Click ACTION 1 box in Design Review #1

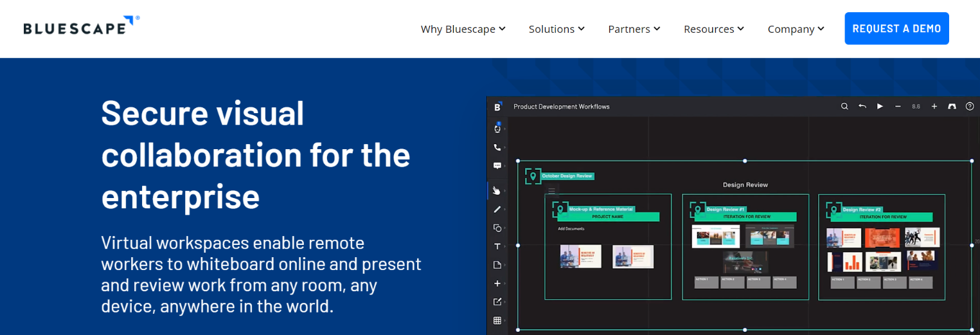pyautogui.click(x=706, y=282)
